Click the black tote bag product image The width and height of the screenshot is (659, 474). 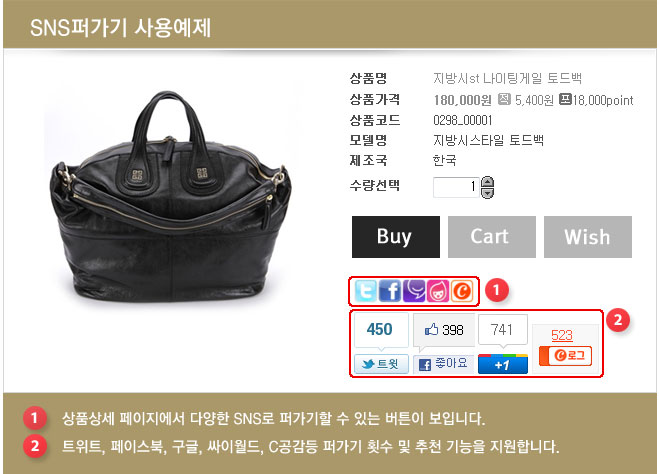coord(171,198)
